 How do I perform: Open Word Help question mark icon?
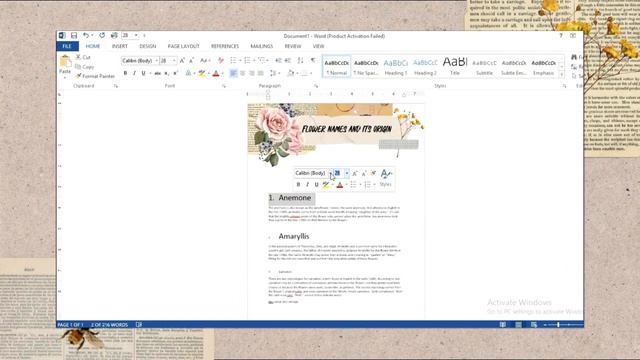tap(561, 36)
